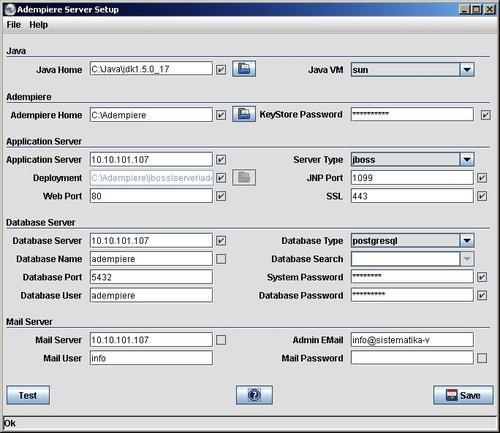Click the KeyStore Password field
This screenshot has height=433, width=500.
(412, 114)
